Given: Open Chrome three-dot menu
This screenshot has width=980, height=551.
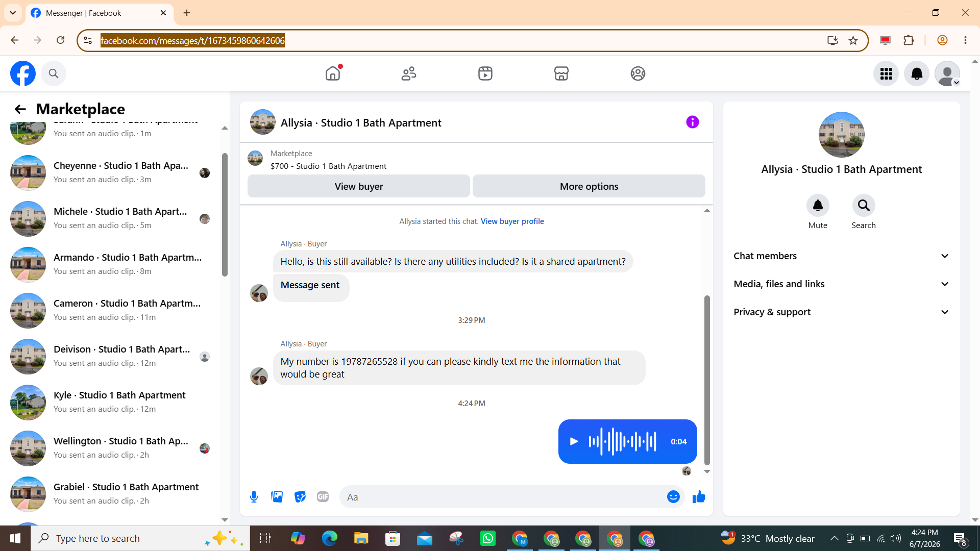Looking at the screenshot, I should coord(965,40).
